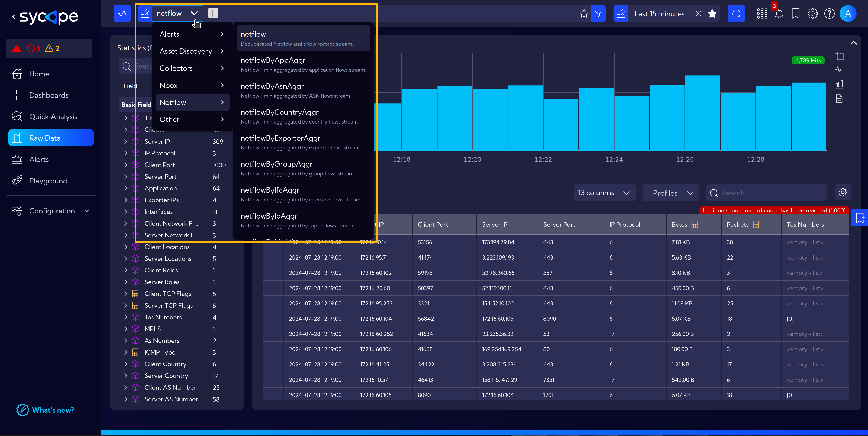
Task: Expand the ICMP Type field
Action: pyautogui.click(x=126, y=352)
